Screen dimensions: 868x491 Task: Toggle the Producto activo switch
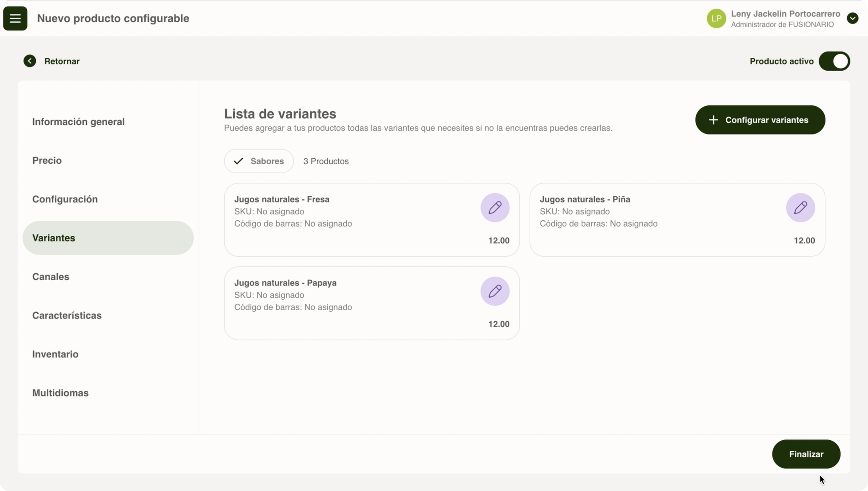coord(834,61)
